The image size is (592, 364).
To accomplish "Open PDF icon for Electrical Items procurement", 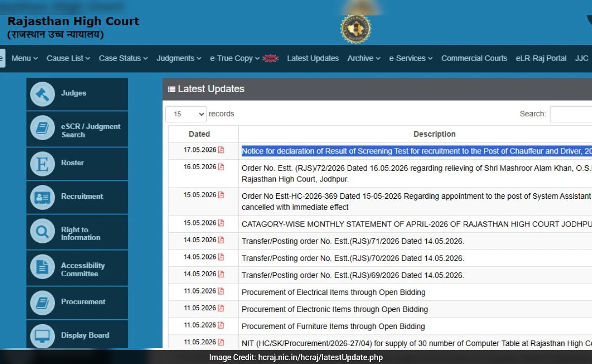I will [x=221, y=291].
